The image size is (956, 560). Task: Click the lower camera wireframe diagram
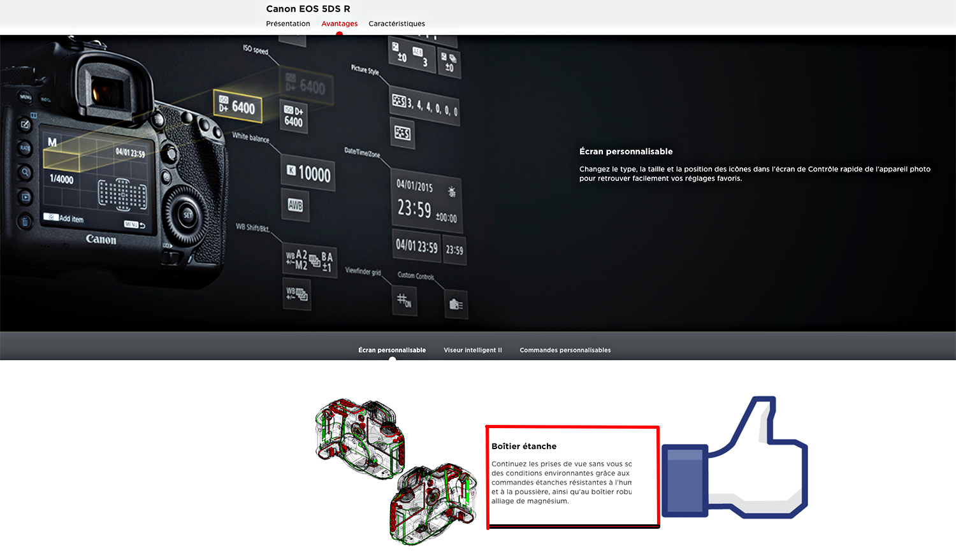point(433,502)
